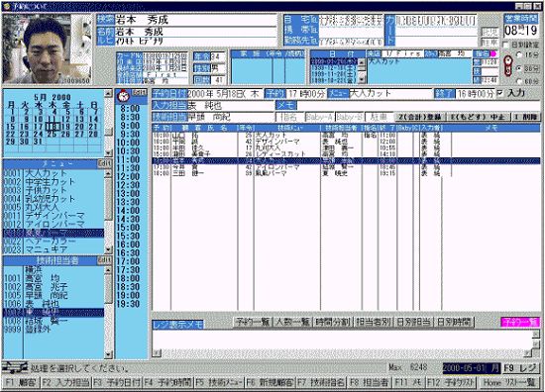The width and height of the screenshot is (545, 392).
Task: Click the calendar panel down scroll arrow
Action: 108,152
